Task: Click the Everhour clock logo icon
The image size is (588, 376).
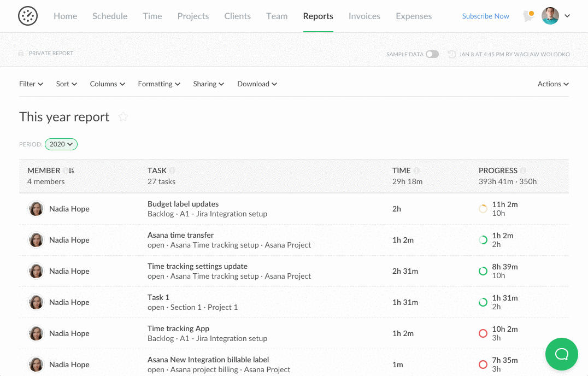Action: coord(28,16)
